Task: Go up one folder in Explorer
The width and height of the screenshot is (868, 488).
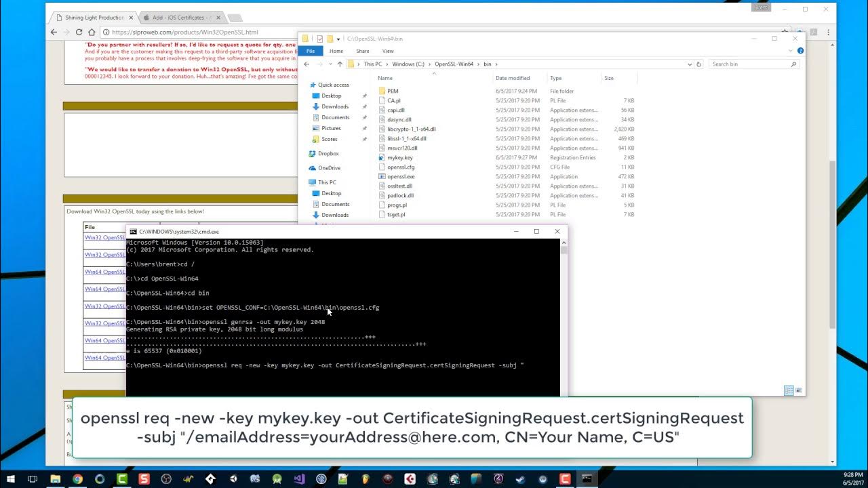Action: coord(340,64)
